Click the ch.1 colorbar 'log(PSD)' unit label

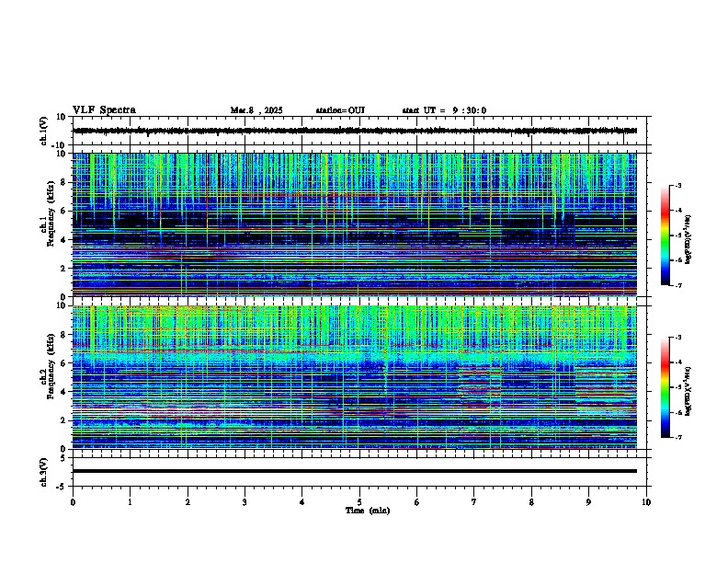[688, 240]
